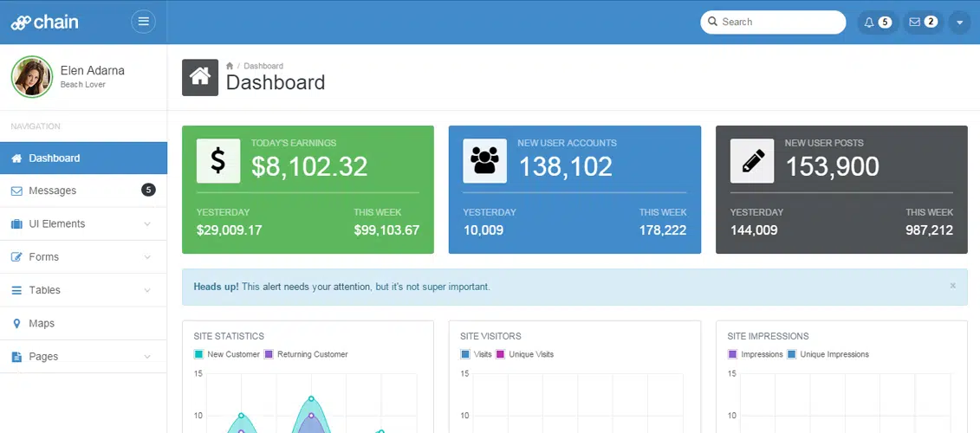The image size is (980, 433).
Task: Toggle Returning Customer legend series
Action: pyautogui.click(x=306, y=354)
